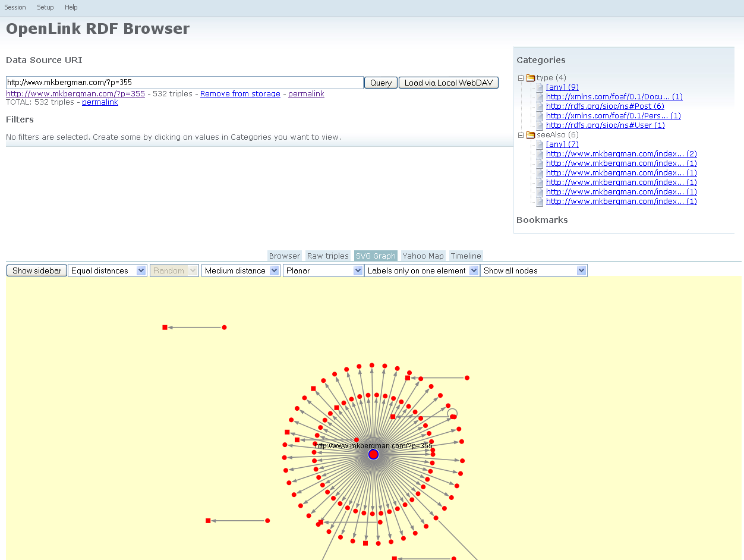Image resolution: width=744 pixels, height=560 pixels.
Task: Click the 'TOTAL: 532 triples' text
Action: [x=40, y=102]
